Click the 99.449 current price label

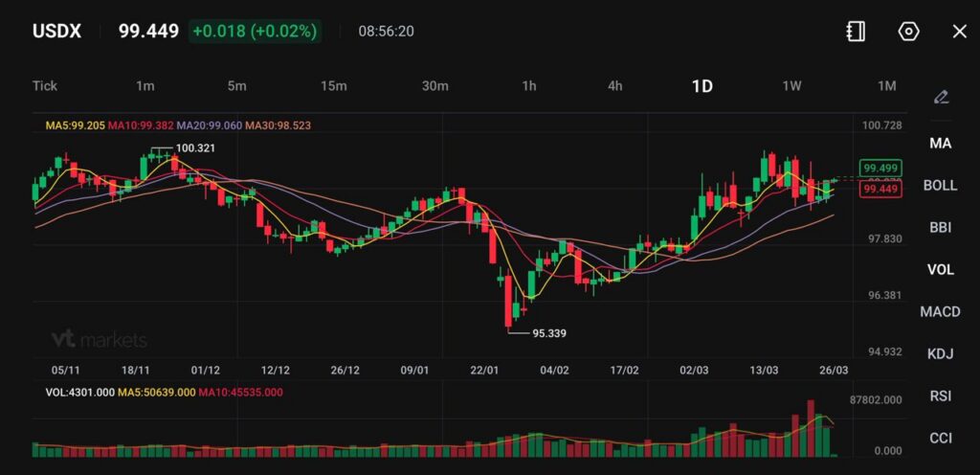[x=880, y=190]
